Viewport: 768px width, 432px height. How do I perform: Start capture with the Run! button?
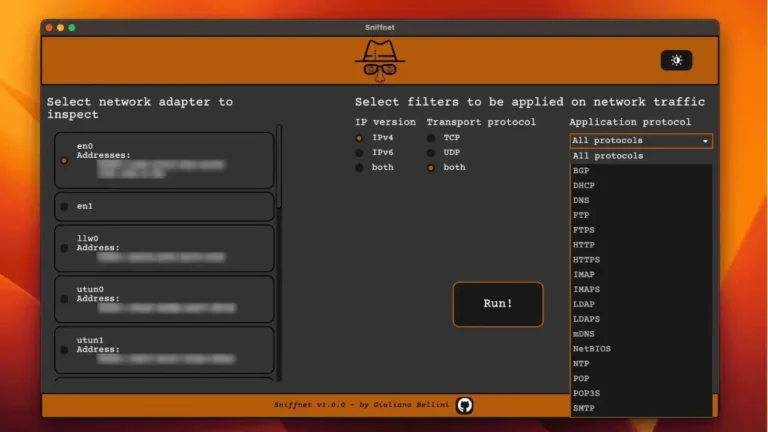pos(498,304)
